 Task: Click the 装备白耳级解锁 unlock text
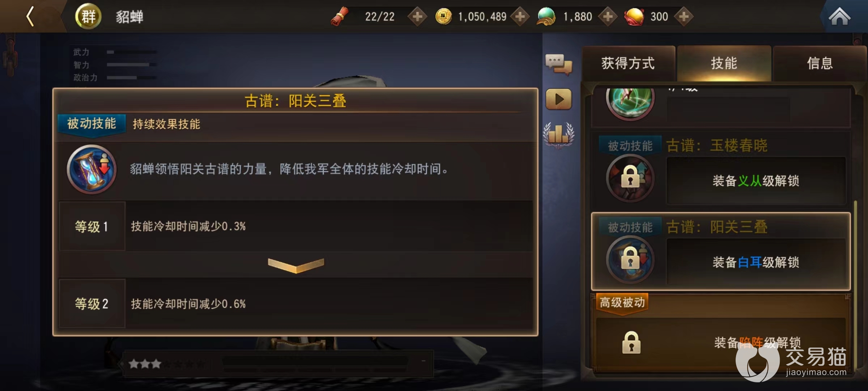click(x=756, y=262)
